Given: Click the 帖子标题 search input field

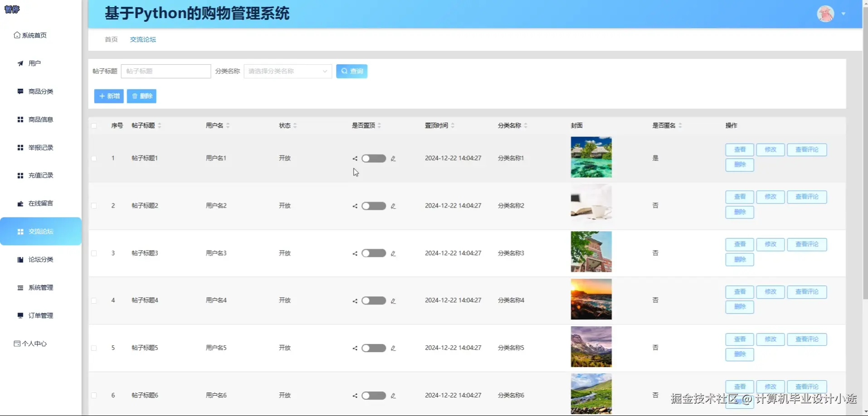Looking at the screenshot, I should pyautogui.click(x=166, y=71).
